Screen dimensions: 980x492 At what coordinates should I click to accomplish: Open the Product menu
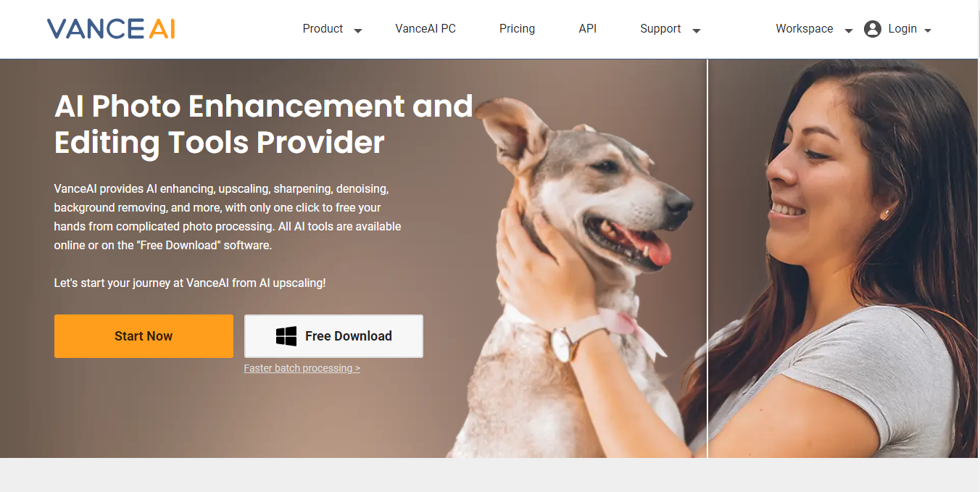(323, 29)
